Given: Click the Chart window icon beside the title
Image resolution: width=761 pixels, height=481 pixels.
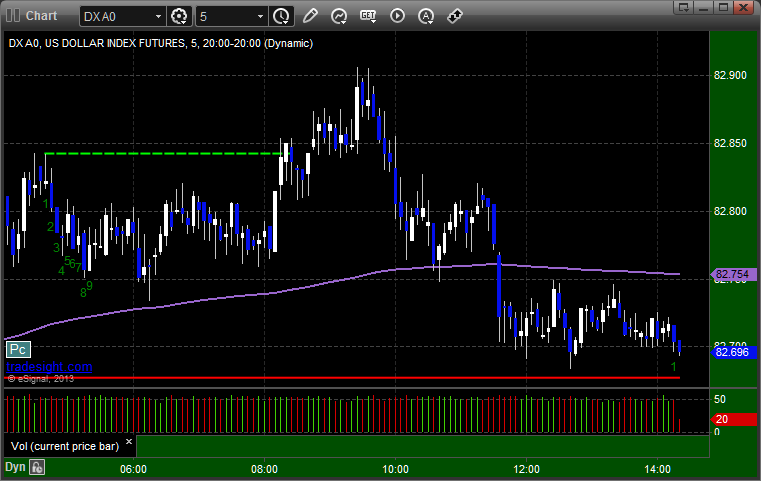Looking at the screenshot, I should click(13, 16).
